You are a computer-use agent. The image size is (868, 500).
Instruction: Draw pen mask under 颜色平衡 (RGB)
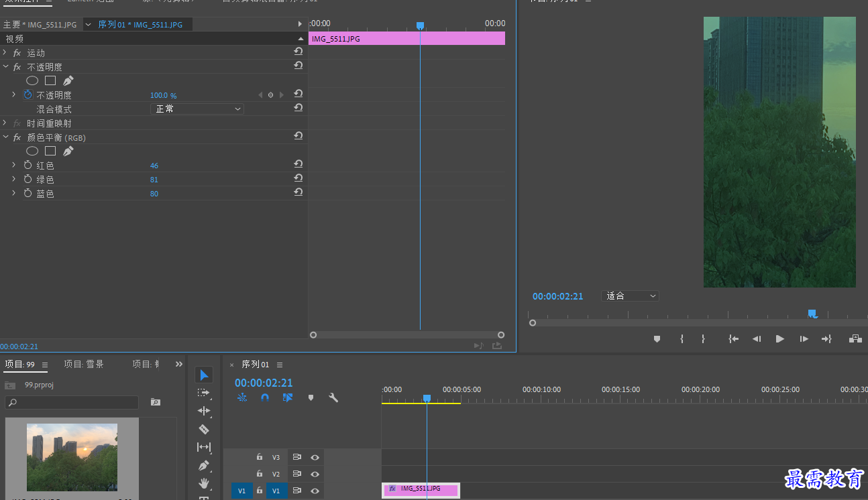[68, 151]
